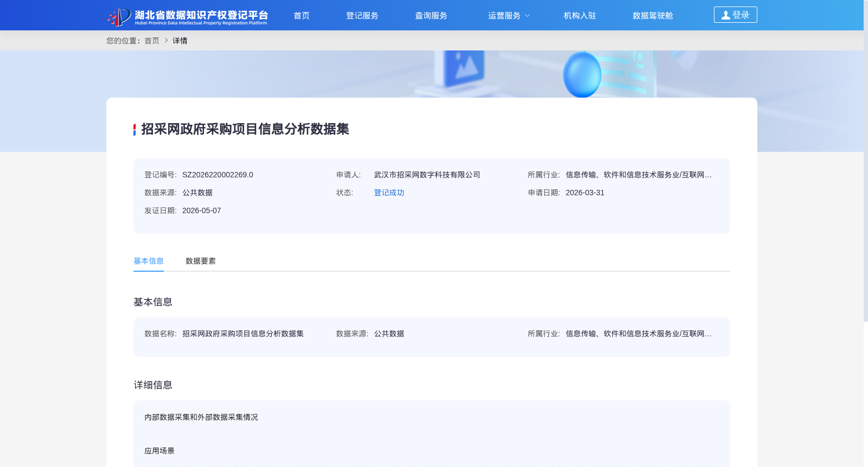
Task: Click the application date 2026-03-31
Action: pos(585,193)
